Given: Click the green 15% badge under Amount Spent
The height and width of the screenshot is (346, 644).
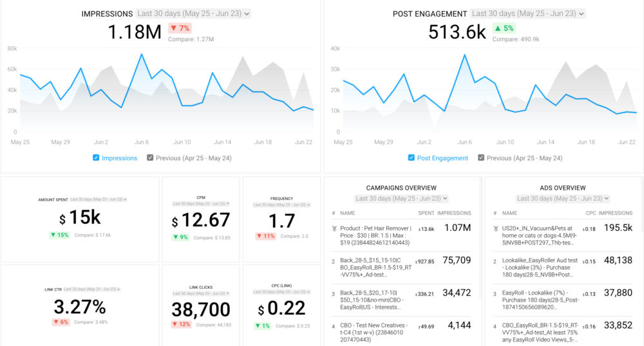Looking at the screenshot, I should [61, 235].
